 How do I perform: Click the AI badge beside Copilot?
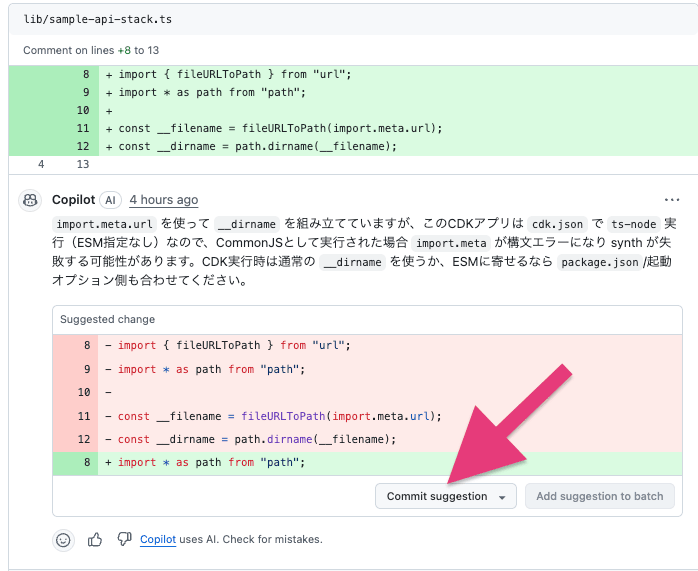click(x=111, y=200)
